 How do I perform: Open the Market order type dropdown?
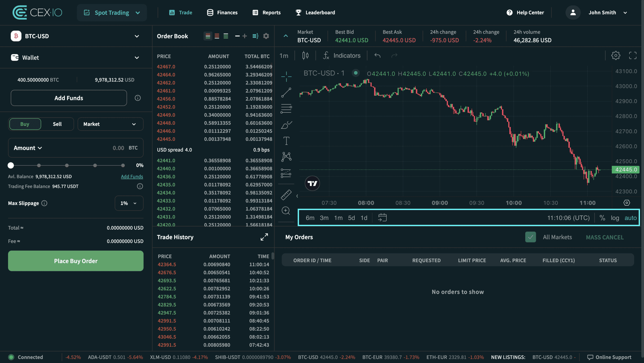[x=110, y=124]
